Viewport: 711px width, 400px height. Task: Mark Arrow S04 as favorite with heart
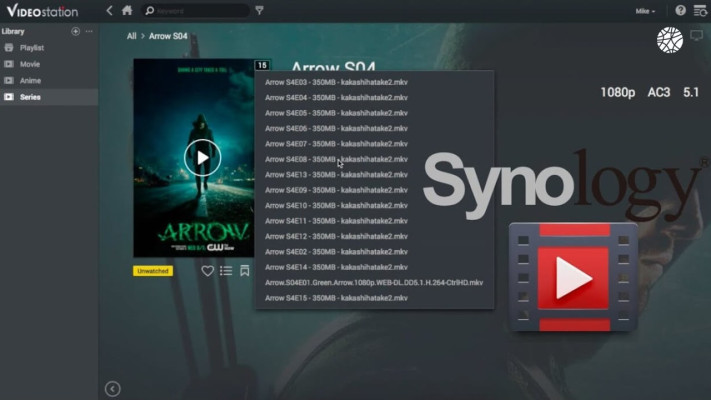pyautogui.click(x=207, y=271)
